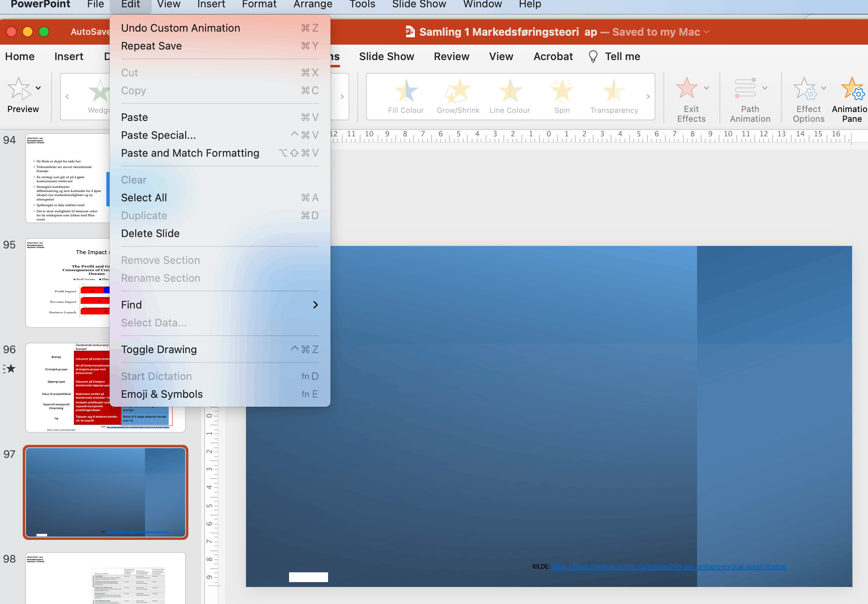Image resolution: width=868 pixels, height=604 pixels.
Task: Expand the emphasis effects gallery arrow
Action: click(x=648, y=97)
